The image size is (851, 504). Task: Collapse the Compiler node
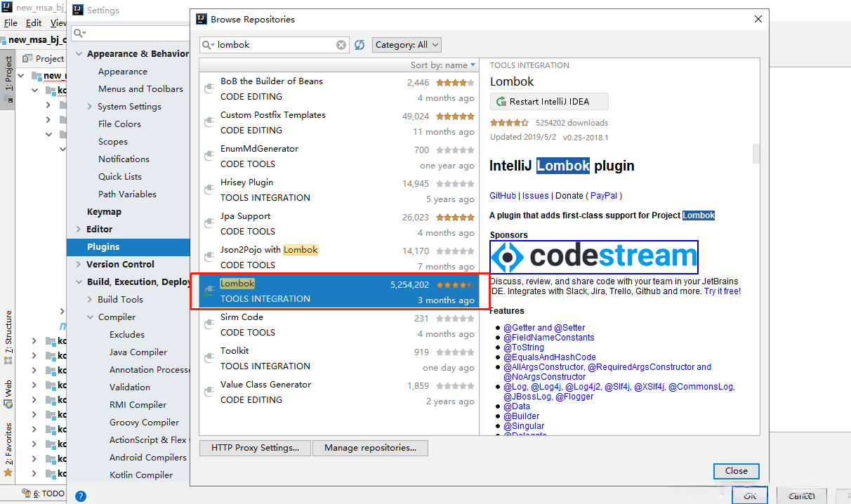coord(90,317)
